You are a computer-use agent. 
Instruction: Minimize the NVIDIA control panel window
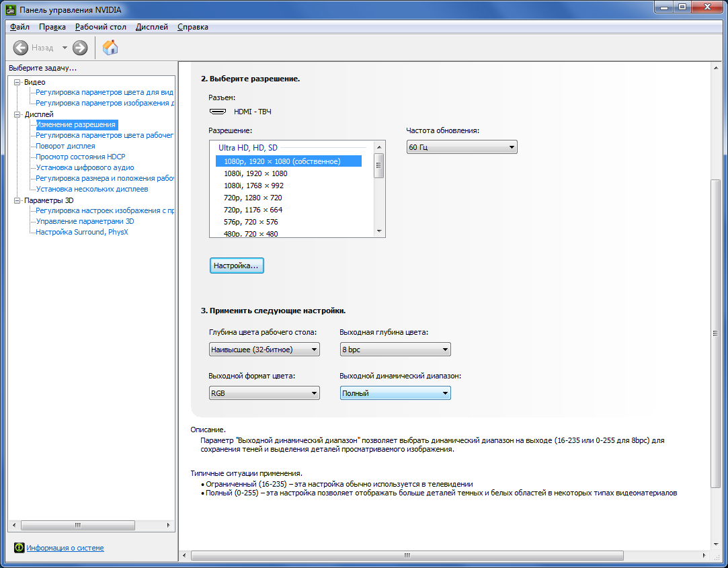(664, 7)
